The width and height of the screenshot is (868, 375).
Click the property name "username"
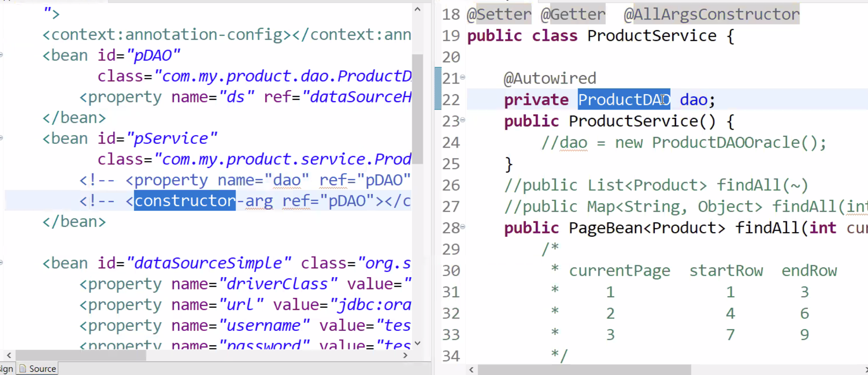[x=264, y=326]
